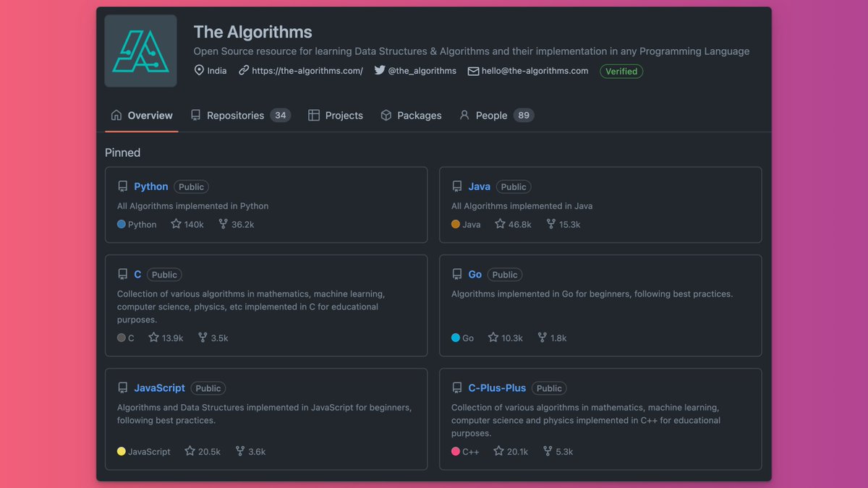The height and width of the screenshot is (488, 868).
Task: Open the Java repository link
Action: tap(479, 187)
